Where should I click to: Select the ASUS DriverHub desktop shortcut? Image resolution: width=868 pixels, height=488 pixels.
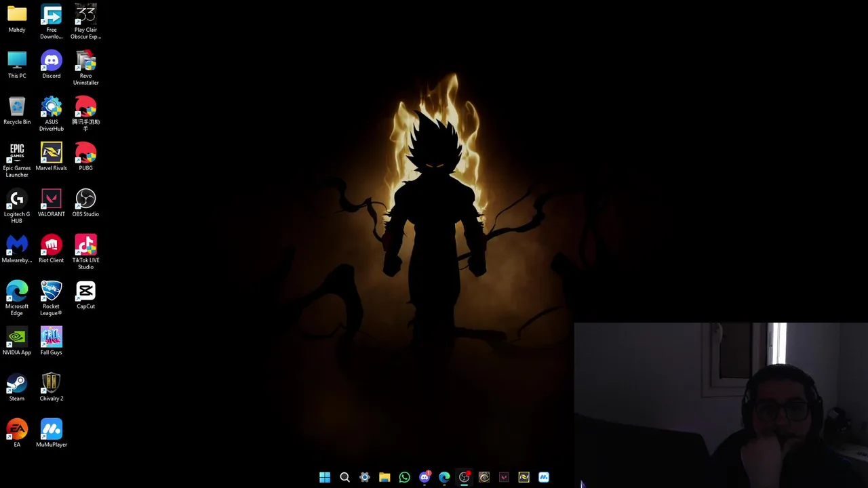52,115
